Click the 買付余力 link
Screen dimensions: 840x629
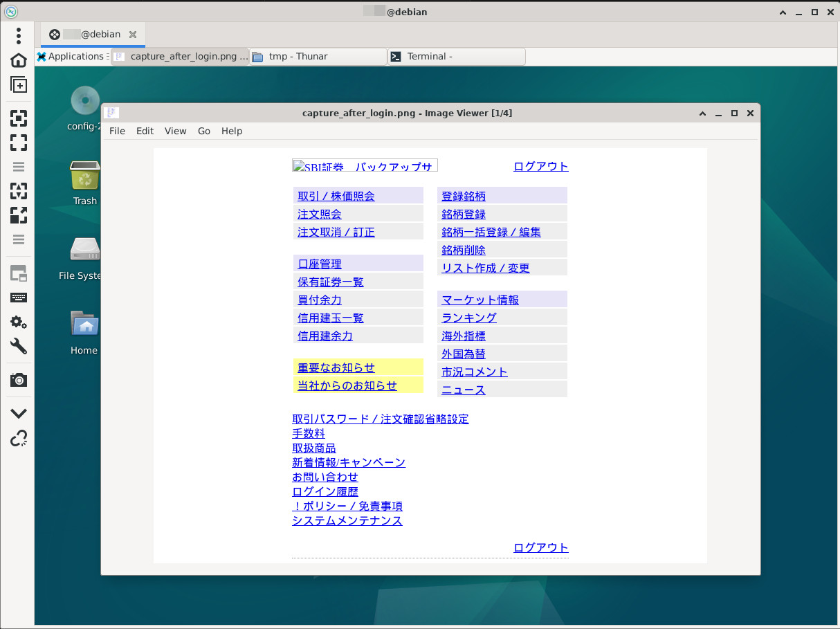[x=320, y=300]
